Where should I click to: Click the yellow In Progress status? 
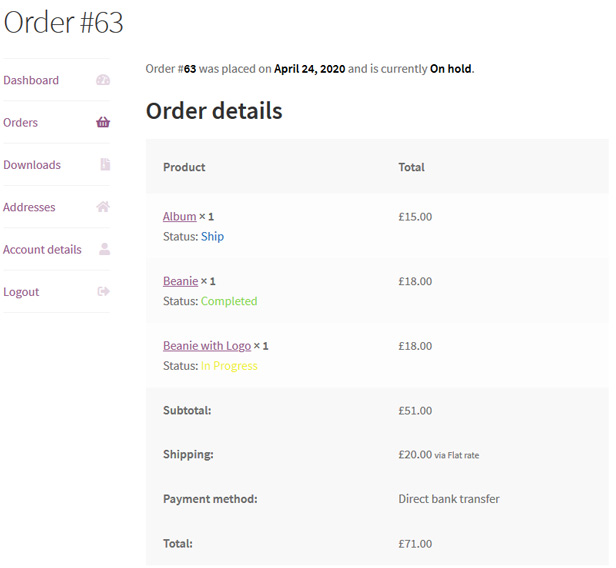point(229,366)
